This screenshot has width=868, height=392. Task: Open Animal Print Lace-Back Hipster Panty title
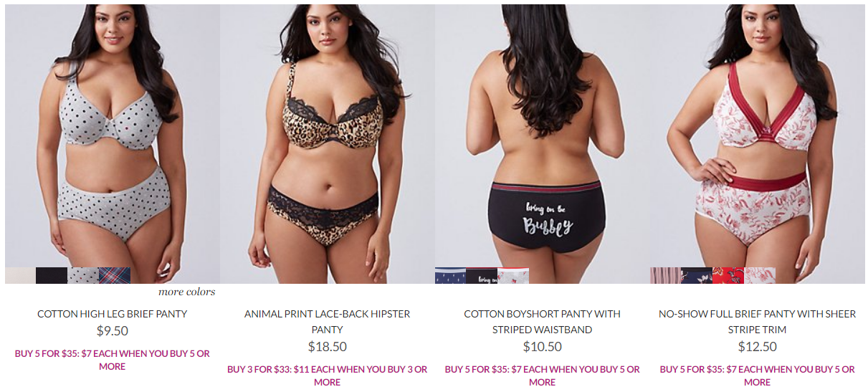[x=328, y=322]
